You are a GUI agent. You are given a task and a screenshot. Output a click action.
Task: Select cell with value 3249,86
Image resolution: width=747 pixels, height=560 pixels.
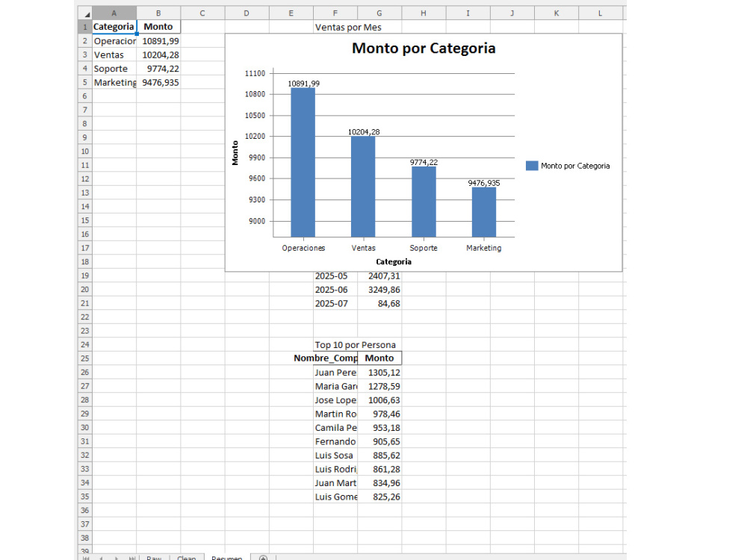[379, 290]
